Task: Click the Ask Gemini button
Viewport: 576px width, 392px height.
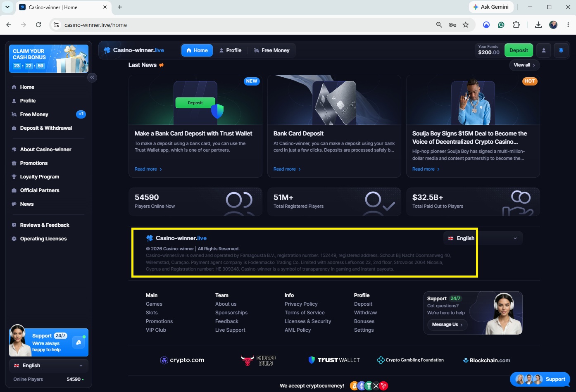Action: (x=491, y=7)
